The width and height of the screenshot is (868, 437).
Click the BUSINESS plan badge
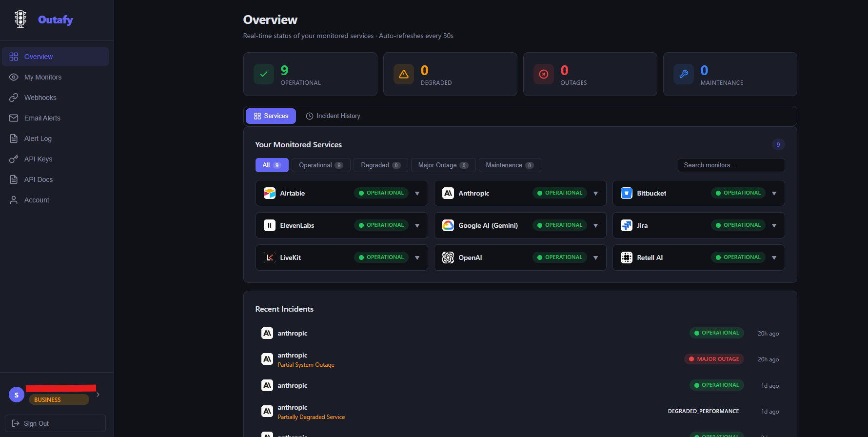[59, 399]
